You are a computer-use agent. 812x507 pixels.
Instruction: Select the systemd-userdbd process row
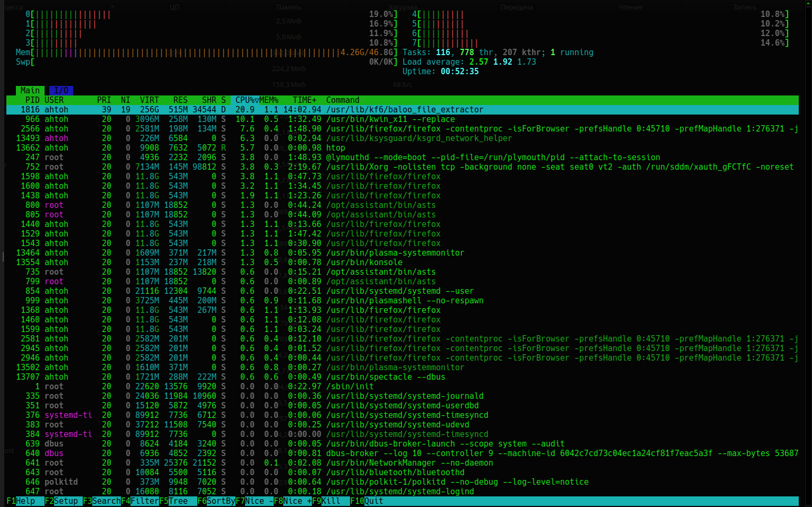click(x=403, y=406)
